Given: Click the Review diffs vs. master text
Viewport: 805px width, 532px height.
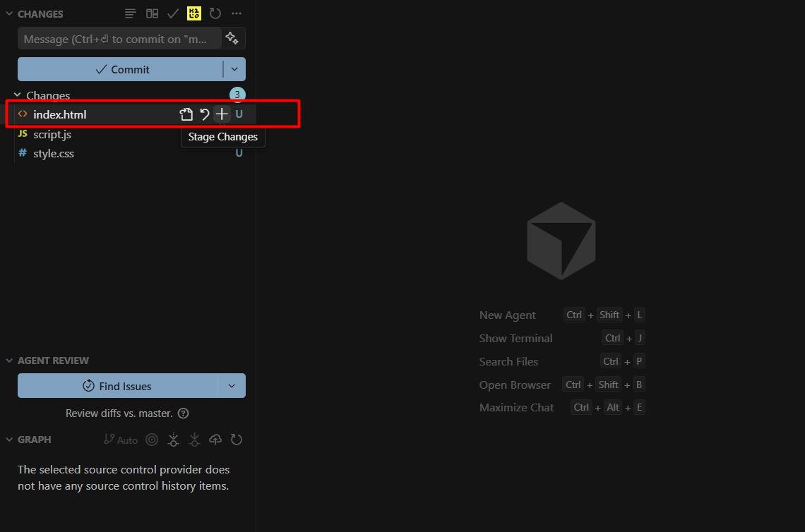Looking at the screenshot, I should click(119, 413).
